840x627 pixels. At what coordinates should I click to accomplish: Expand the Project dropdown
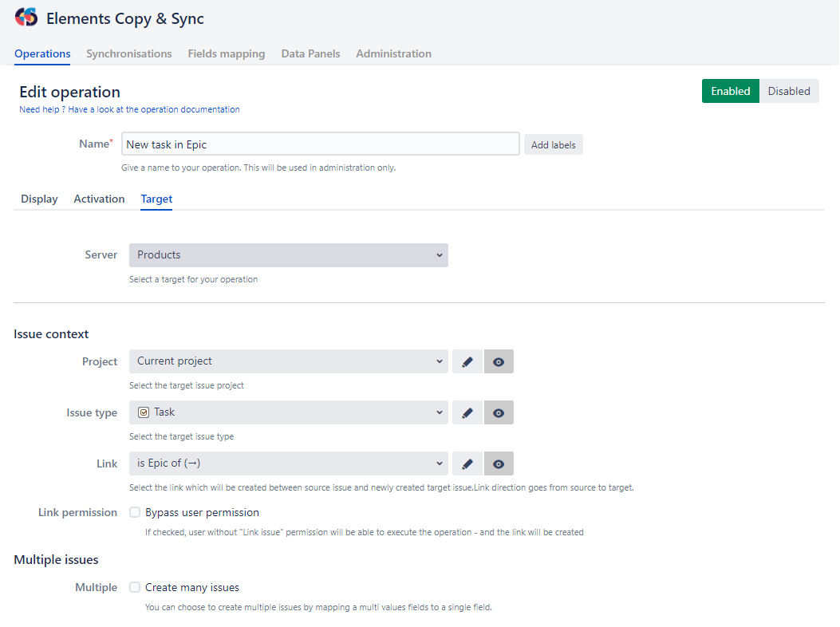click(288, 361)
